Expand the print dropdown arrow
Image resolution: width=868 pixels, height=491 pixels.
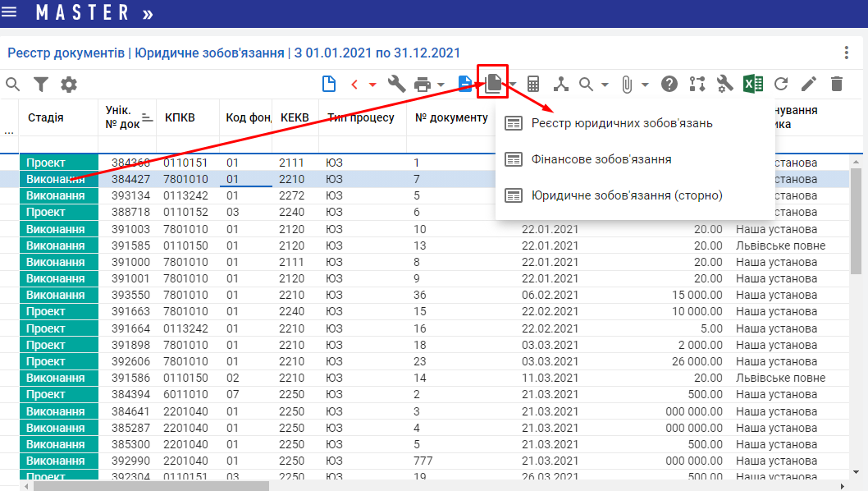[441, 85]
